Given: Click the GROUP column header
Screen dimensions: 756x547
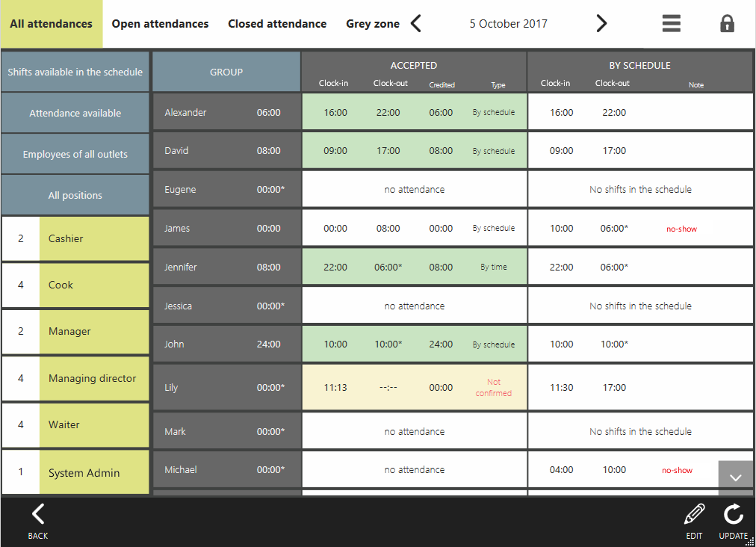Looking at the screenshot, I should point(226,72).
